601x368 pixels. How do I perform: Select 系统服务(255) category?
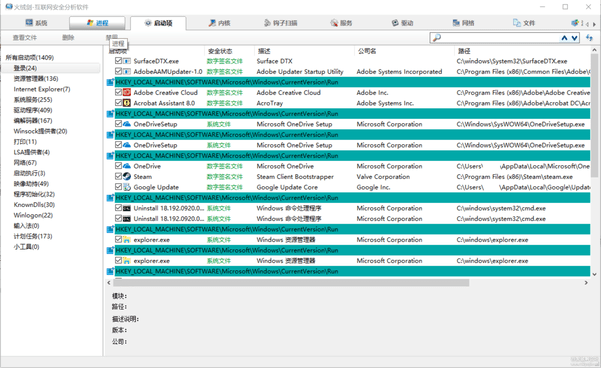click(x=33, y=100)
